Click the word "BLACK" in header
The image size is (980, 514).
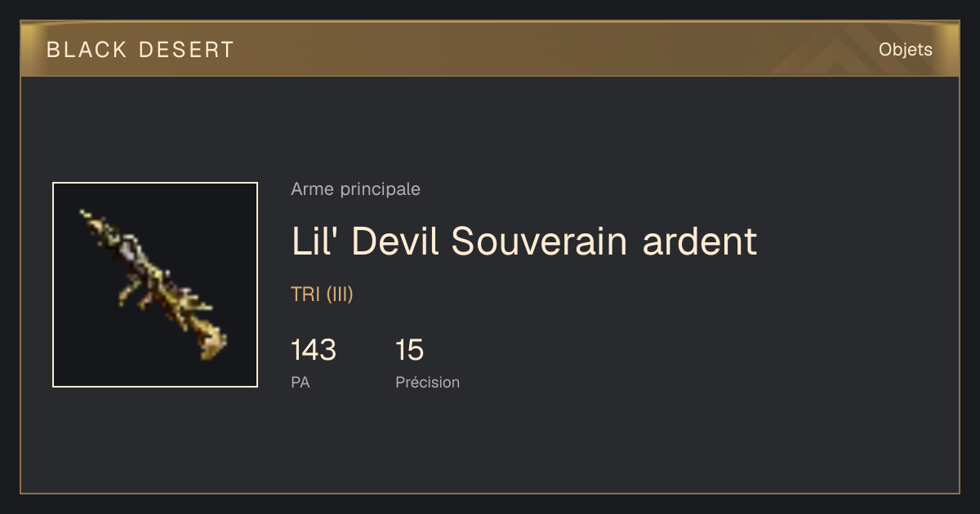pos(87,50)
